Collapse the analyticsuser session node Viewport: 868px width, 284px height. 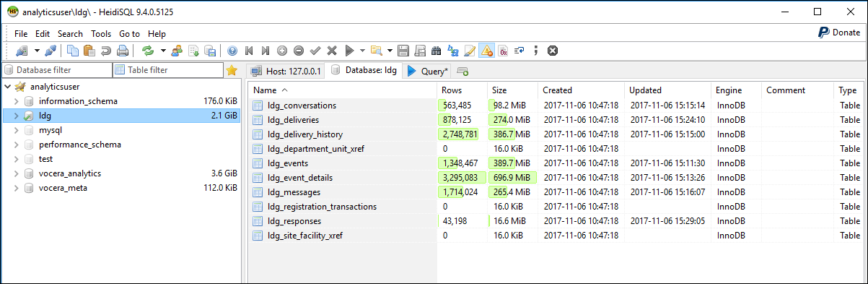tap(6, 87)
